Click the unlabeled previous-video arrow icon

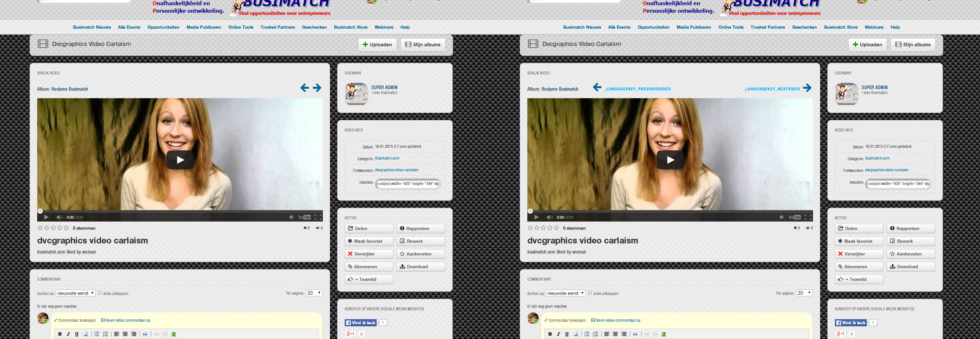(304, 88)
